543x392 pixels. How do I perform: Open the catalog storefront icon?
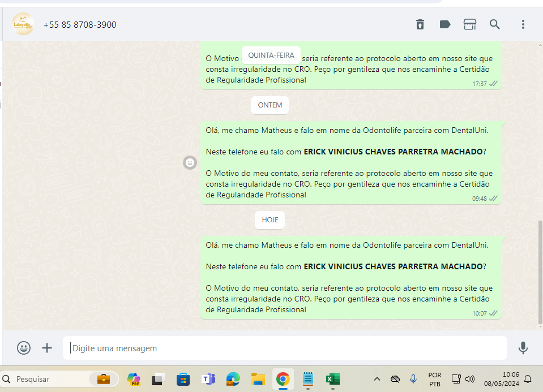469,24
